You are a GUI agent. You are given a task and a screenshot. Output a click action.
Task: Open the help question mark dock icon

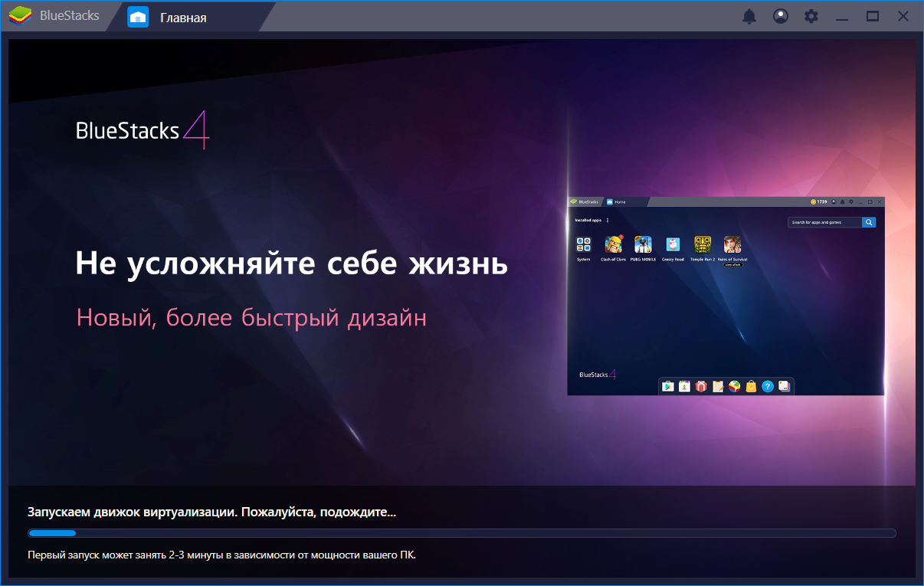(767, 386)
